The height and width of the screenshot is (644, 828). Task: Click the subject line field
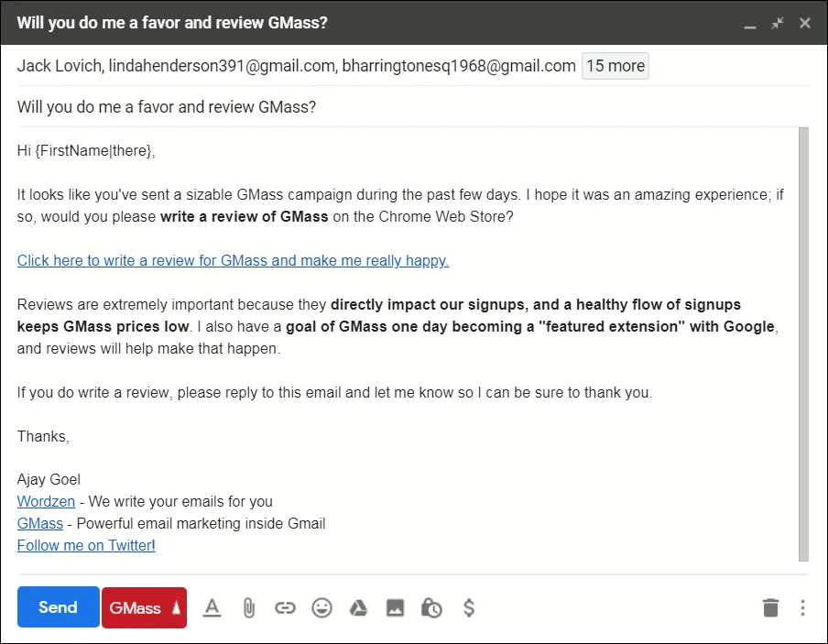tap(413, 106)
